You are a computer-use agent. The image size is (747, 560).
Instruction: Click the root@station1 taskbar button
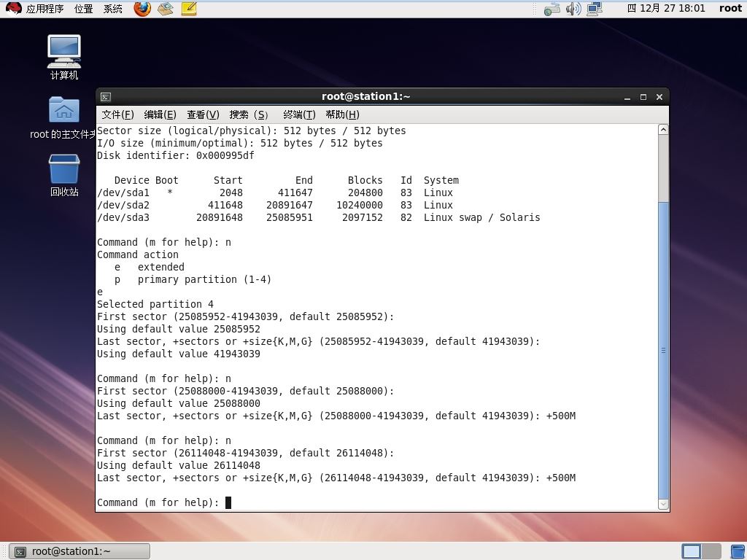point(80,551)
